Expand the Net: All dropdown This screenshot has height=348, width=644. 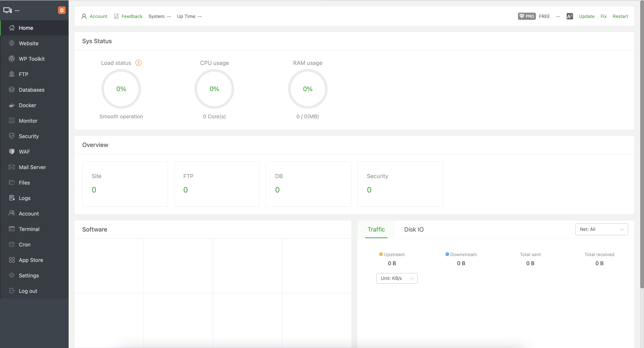point(601,229)
